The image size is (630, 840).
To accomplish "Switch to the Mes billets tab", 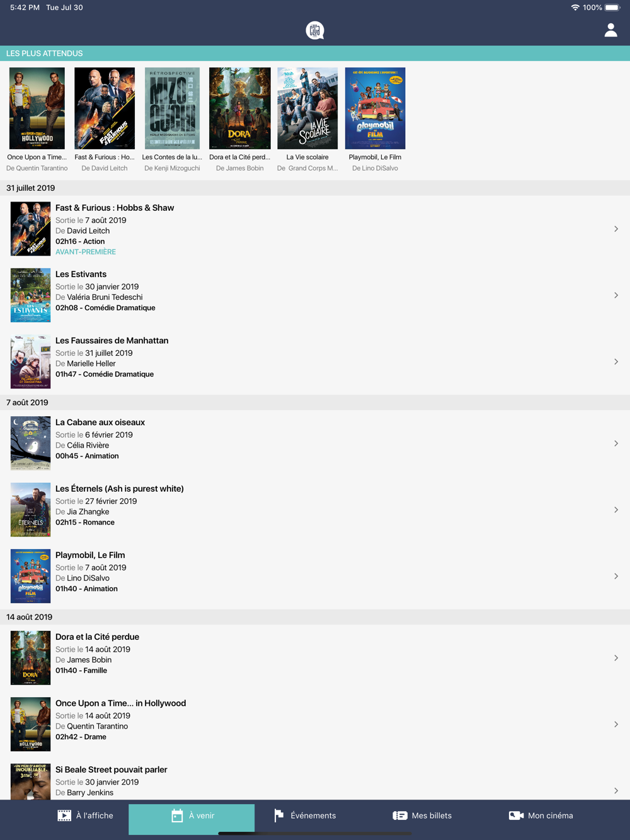I will (x=422, y=815).
